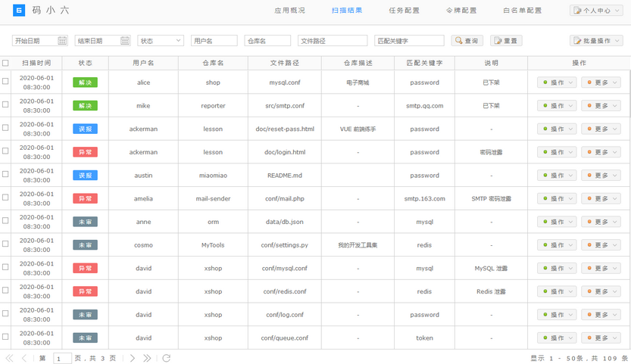This screenshot has height=364, width=631.
Task: Open the 状态 filter dropdown
Action: (x=161, y=41)
